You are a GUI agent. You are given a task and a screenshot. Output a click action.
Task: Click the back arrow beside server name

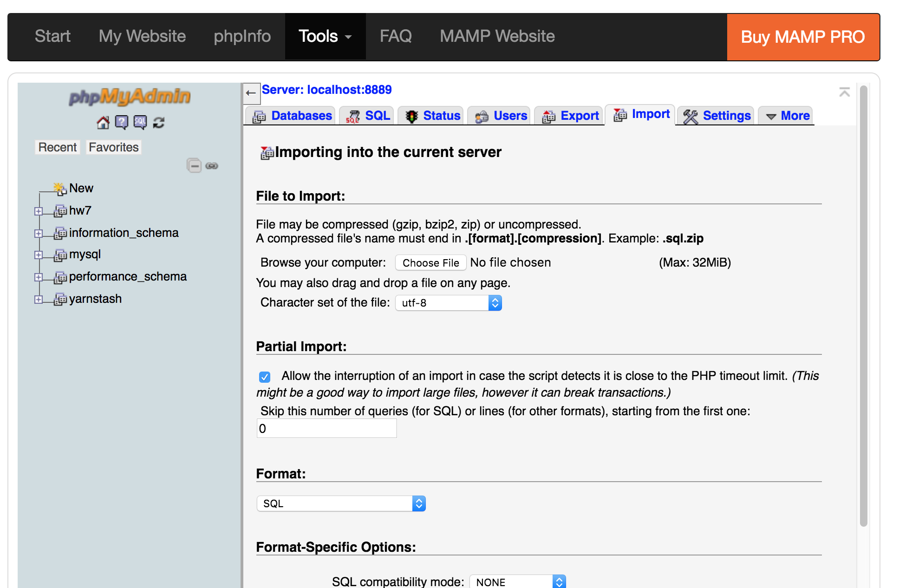(x=251, y=93)
